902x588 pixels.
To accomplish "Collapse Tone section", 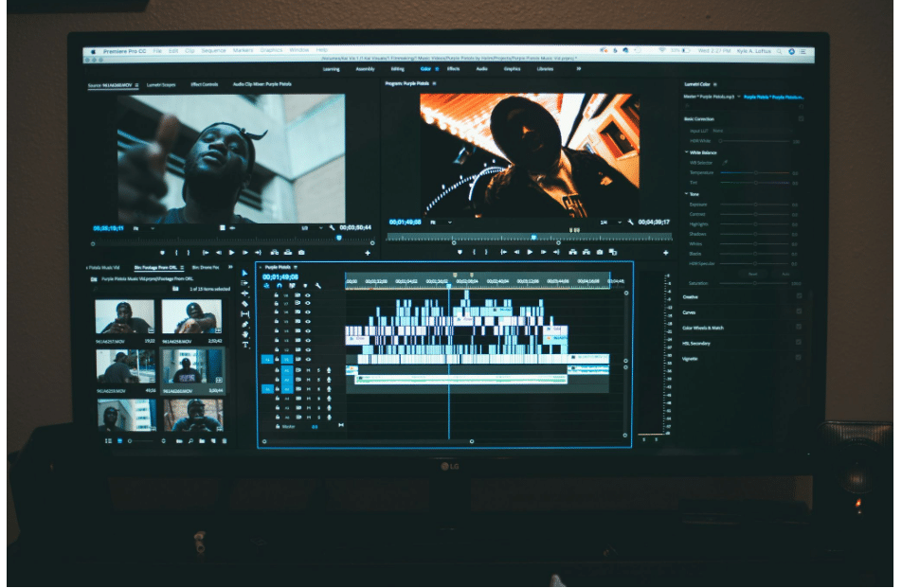I will [x=686, y=194].
